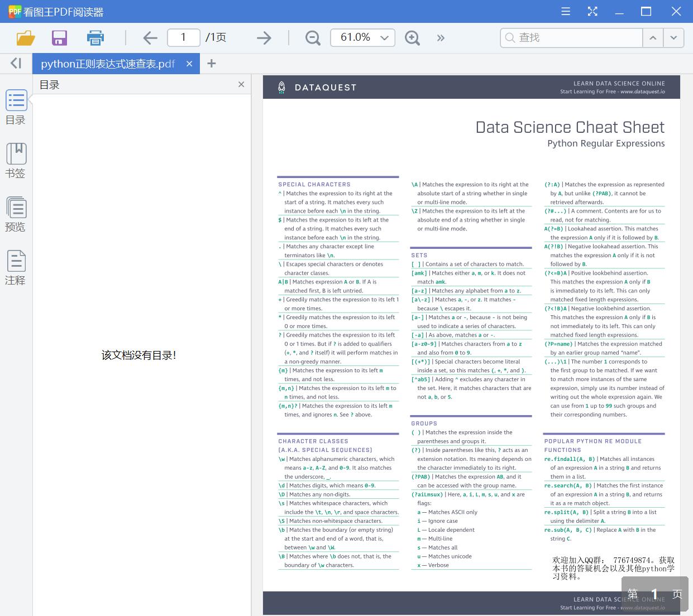Collapse the left sidebar panel

tap(16, 64)
